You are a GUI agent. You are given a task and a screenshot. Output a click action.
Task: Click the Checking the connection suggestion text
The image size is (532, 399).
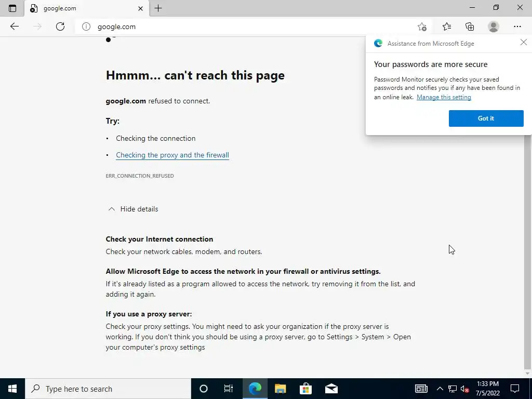[156, 138]
